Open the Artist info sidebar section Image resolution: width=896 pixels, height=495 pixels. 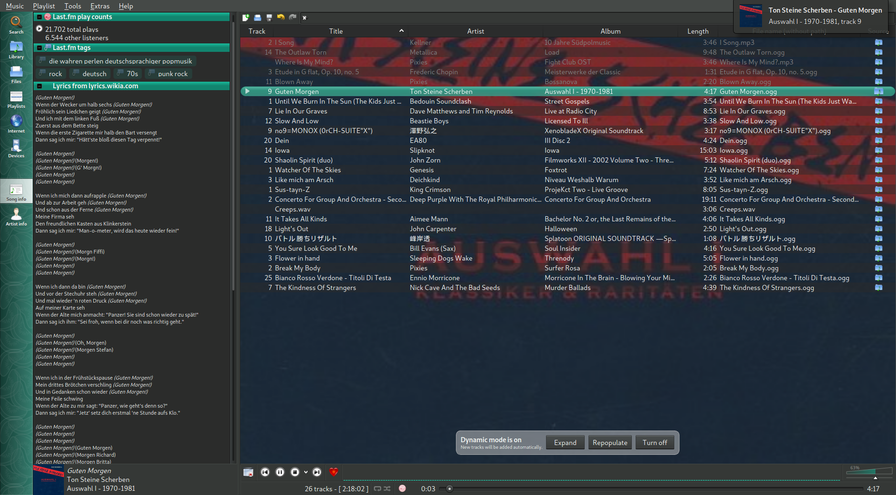tap(16, 216)
